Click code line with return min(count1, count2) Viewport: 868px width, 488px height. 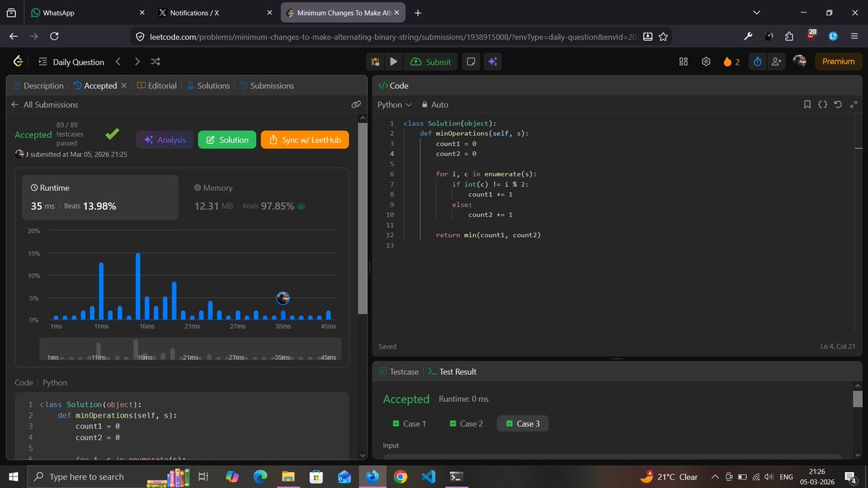point(488,235)
